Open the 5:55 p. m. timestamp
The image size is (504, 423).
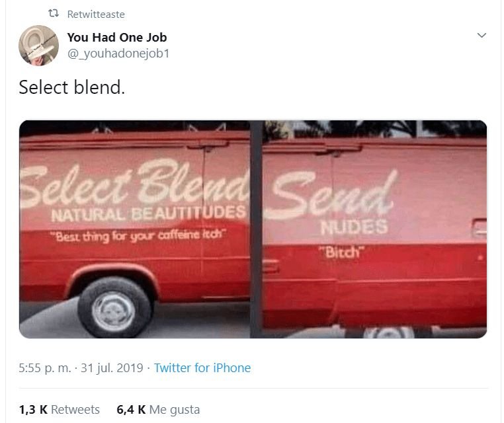tap(45, 367)
